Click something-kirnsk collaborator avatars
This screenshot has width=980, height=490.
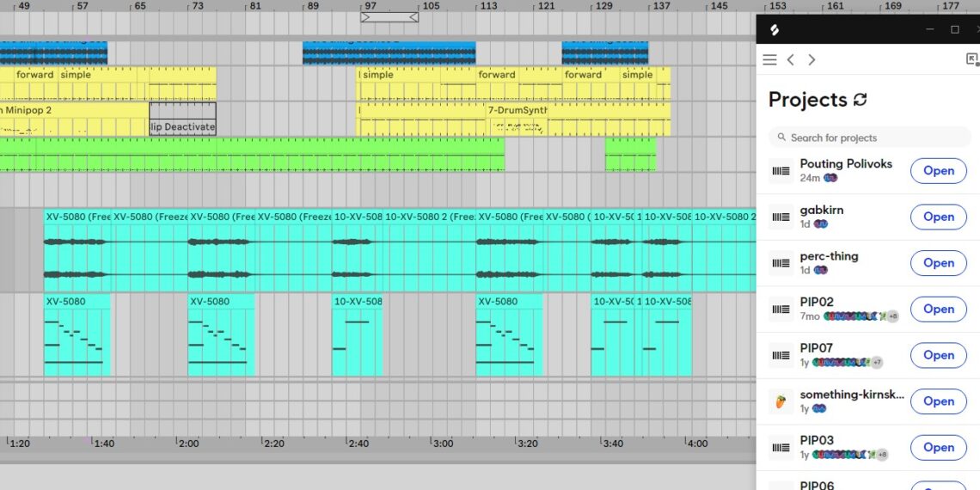pyautogui.click(x=818, y=408)
